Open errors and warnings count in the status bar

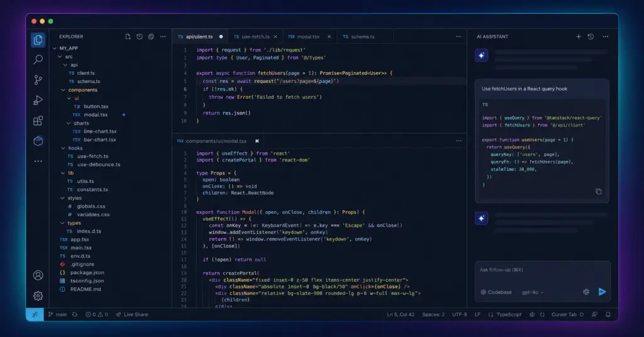tap(96, 314)
